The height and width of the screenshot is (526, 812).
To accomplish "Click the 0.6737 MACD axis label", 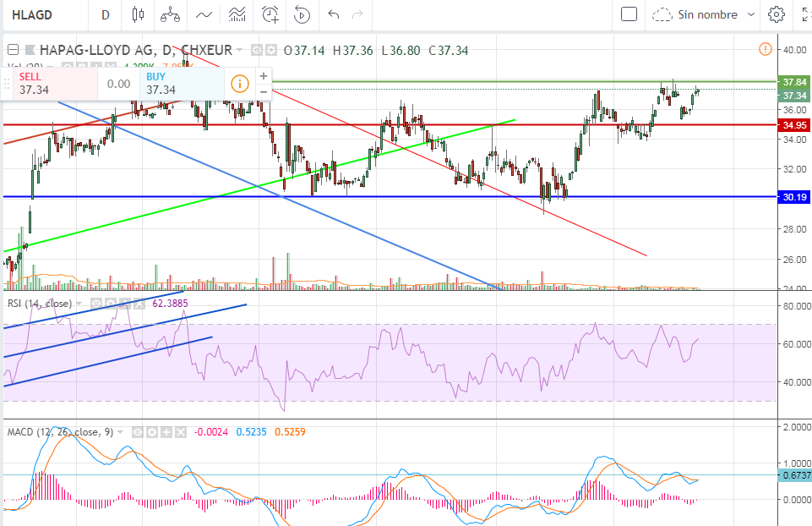I will [x=795, y=475].
